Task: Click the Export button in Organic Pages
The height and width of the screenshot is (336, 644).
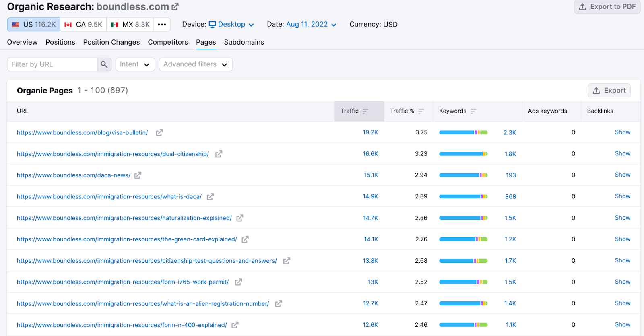Action: coord(609,91)
